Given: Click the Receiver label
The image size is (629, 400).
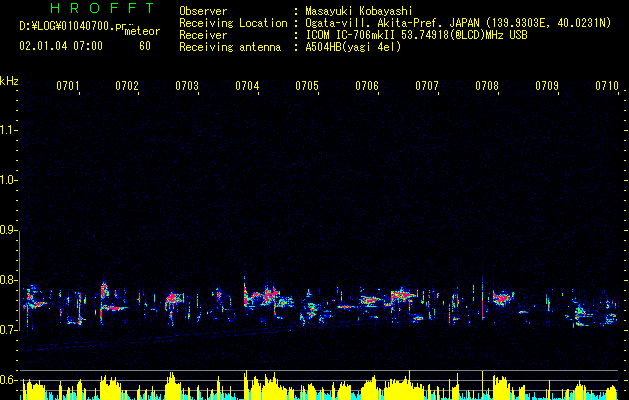Looking at the screenshot, I should tap(203, 35).
